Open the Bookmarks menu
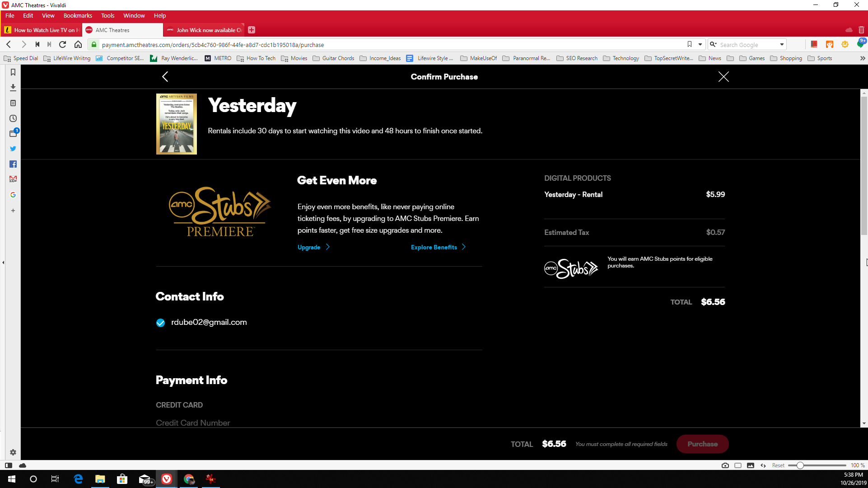The width and height of the screenshot is (868, 488). pyautogui.click(x=78, y=15)
